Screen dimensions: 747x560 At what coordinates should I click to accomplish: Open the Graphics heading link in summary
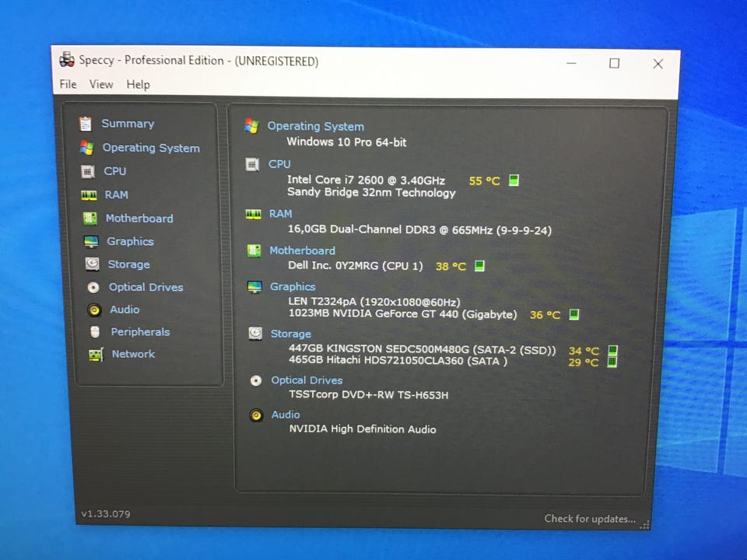(293, 287)
